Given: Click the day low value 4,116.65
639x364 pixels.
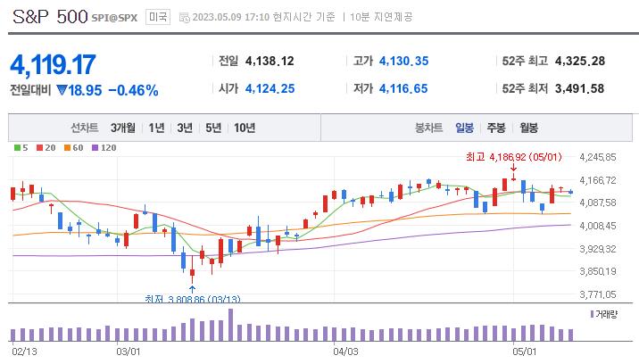Looking at the screenshot, I should coord(403,89).
